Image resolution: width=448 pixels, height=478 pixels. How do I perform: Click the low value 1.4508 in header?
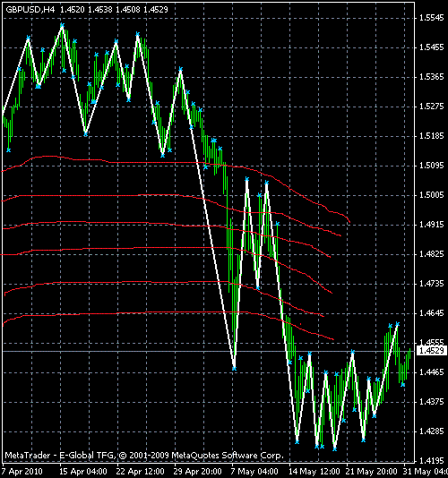tap(128, 10)
